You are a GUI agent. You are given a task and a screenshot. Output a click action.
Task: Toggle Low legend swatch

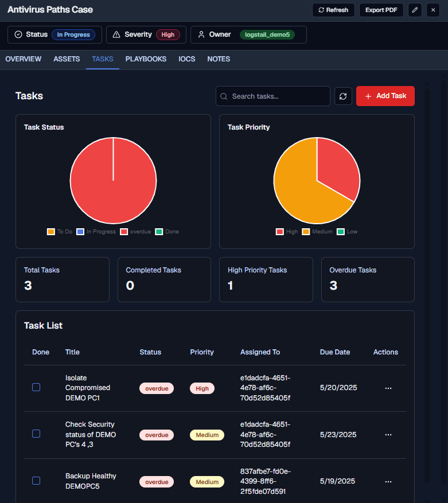(341, 232)
